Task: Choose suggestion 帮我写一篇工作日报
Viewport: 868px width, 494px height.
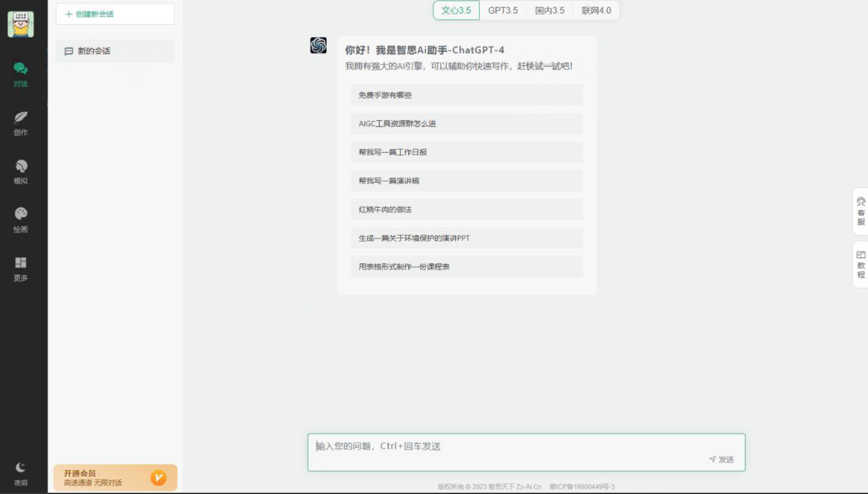Action: coord(467,152)
